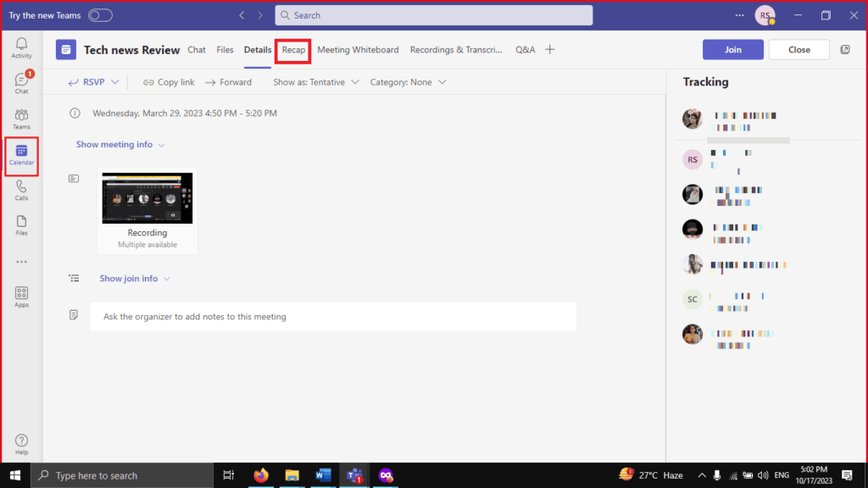Open the Calendar in sidebar
Screen dimensions: 868x488
[x=21, y=155]
